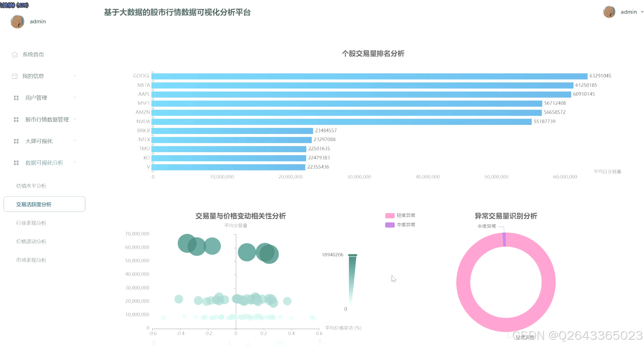
Task: Click the 异常交易量识别分析 chart title
Action: (x=506, y=216)
